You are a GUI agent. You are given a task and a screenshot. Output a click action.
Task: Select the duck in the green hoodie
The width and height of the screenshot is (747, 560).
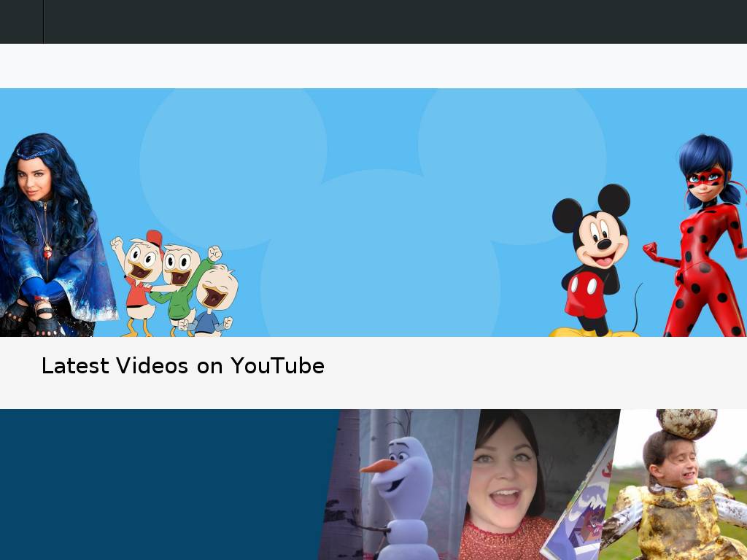181,284
